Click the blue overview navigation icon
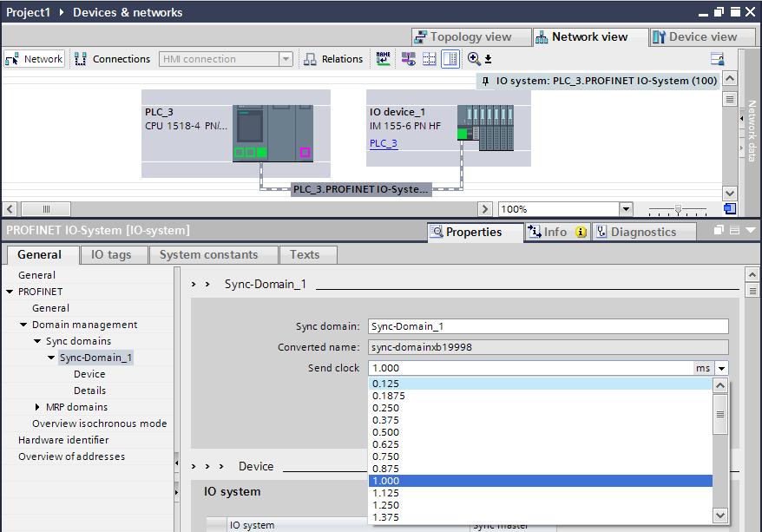Screen dimensions: 762x532 (x=729, y=209)
